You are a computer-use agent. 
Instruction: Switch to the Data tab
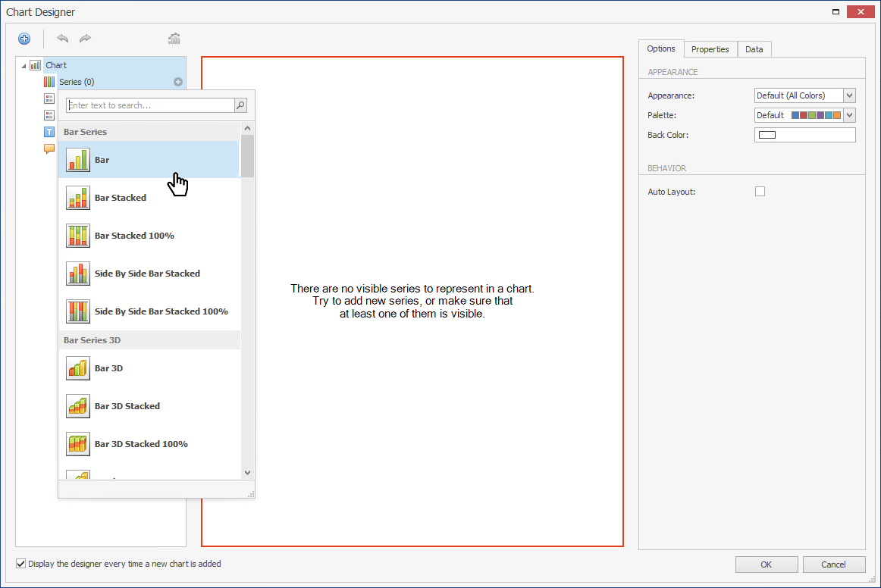(x=754, y=49)
